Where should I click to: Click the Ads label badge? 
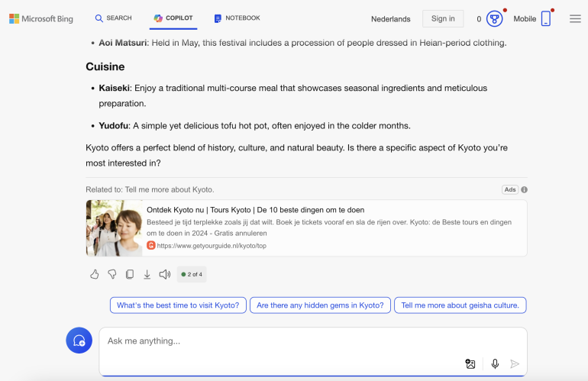coord(509,189)
